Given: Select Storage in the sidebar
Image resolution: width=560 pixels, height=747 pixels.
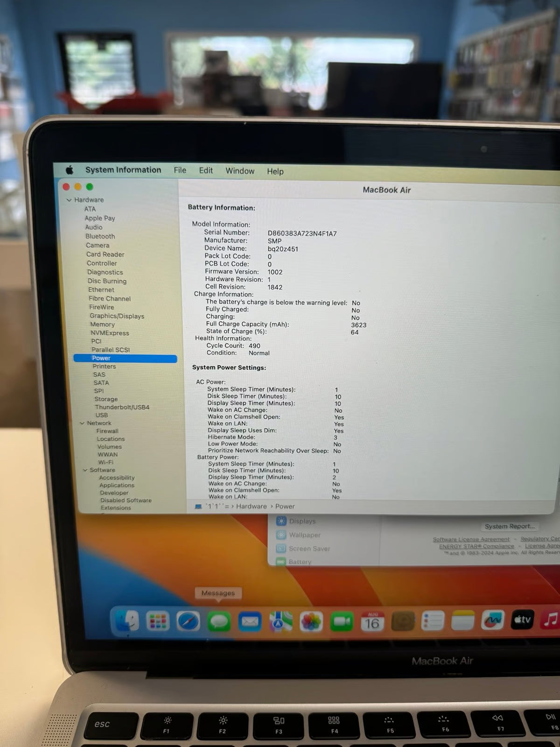Looking at the screenshot, I should (106, 399).
